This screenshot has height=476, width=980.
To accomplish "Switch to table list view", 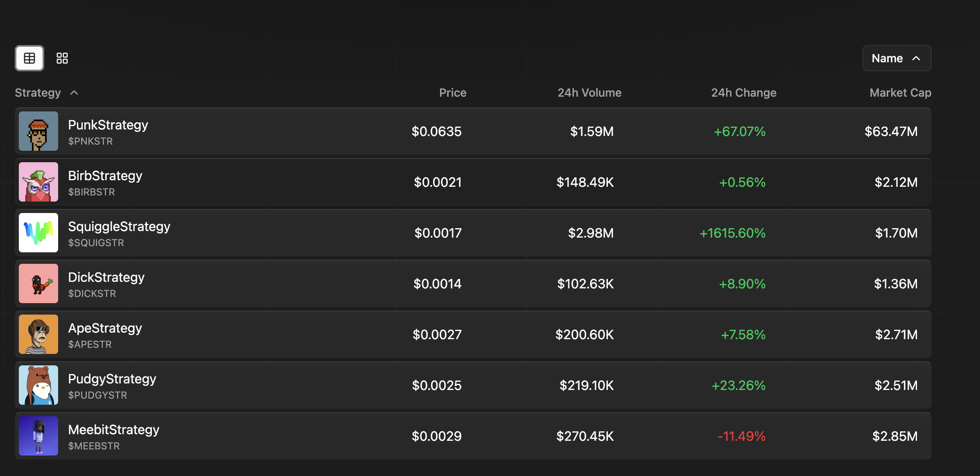I will point(29,58).
